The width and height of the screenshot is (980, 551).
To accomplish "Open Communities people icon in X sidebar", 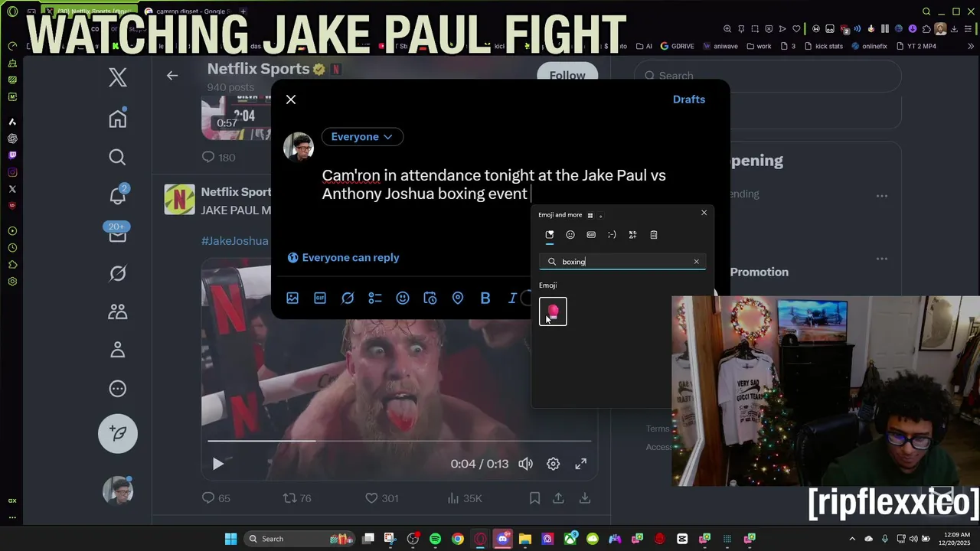I will coord(117,311).
